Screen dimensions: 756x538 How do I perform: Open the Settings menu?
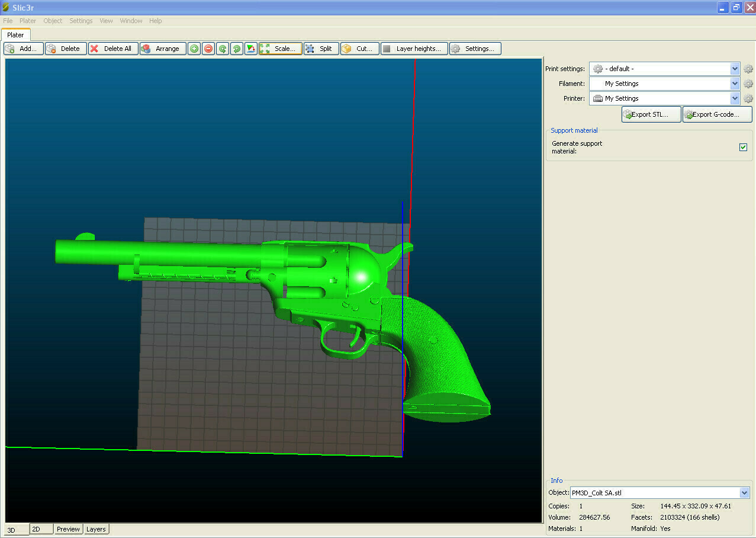[81, 21]
